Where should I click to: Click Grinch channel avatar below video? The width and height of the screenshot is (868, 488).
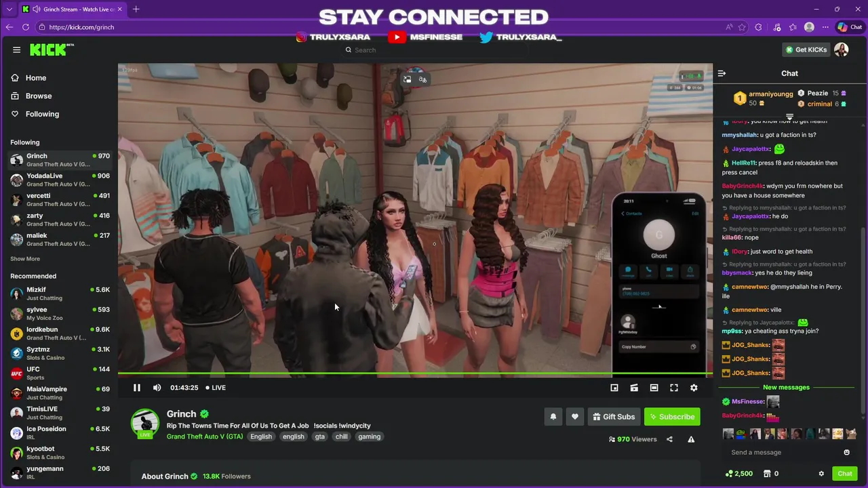[x=144, y=422]
